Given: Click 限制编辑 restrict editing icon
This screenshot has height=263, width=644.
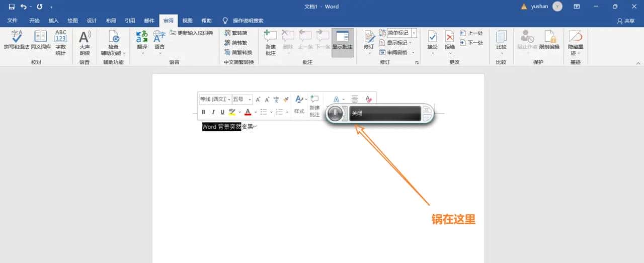Looking at the screenshot, I should (x=549, y=40).
